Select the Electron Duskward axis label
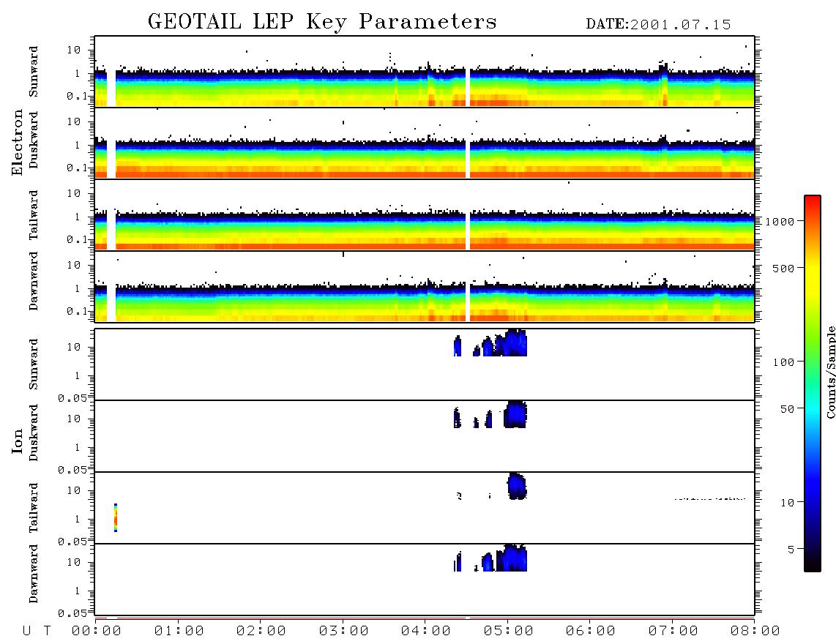836x644 pixels. coord(34,141)
